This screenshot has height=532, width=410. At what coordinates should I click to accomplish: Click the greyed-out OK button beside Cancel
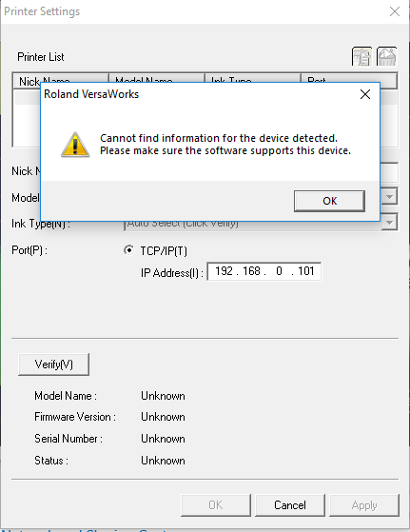point(216,505)
